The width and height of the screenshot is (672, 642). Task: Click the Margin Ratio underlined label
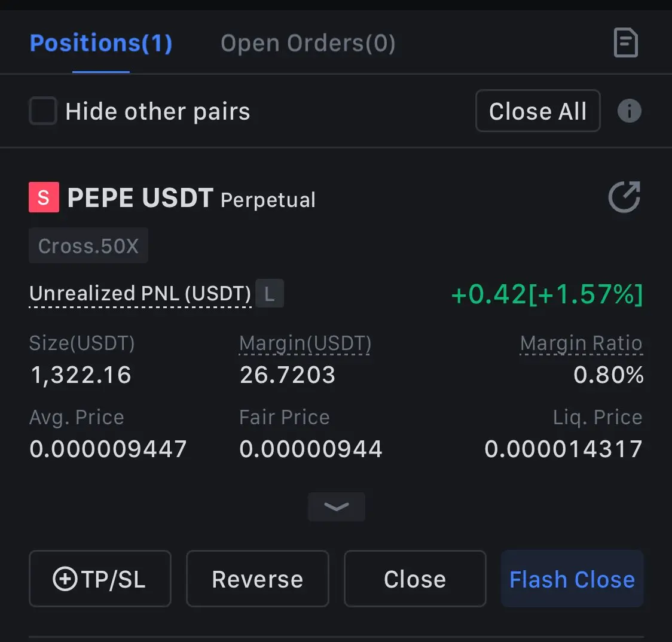[x=581, y=343]
